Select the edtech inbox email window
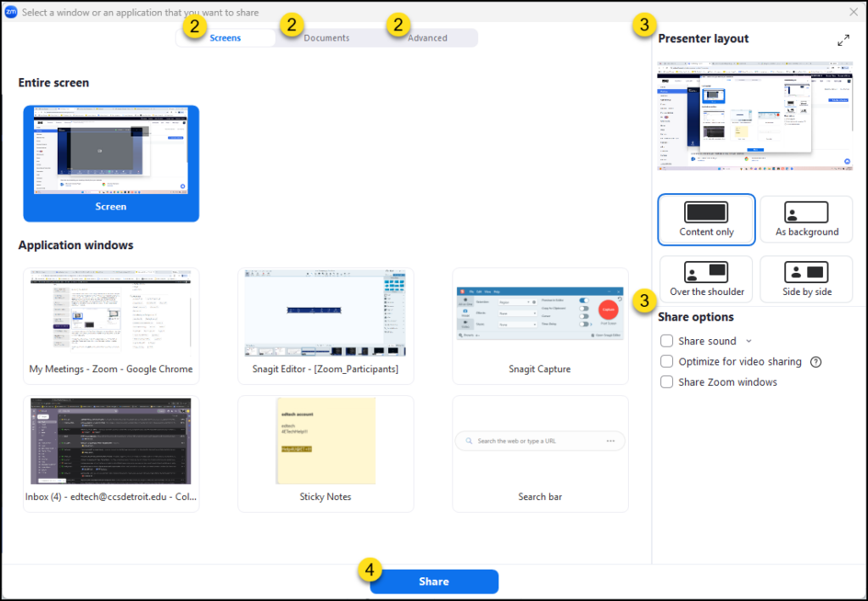This screenshot has height=601, width=868. click(x=111, y=441)
